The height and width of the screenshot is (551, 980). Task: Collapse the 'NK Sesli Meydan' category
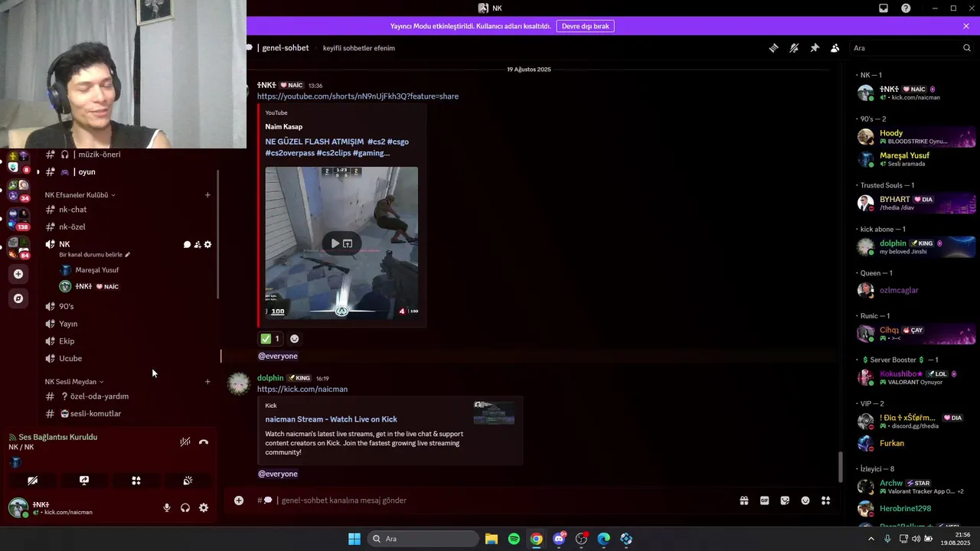point(74,382)
